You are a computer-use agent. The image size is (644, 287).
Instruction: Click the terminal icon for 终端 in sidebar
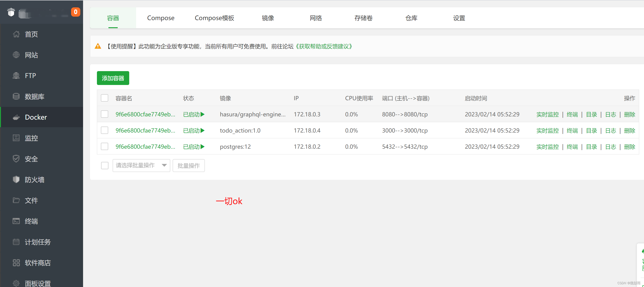pyautogui.click(x=16, y=221)
